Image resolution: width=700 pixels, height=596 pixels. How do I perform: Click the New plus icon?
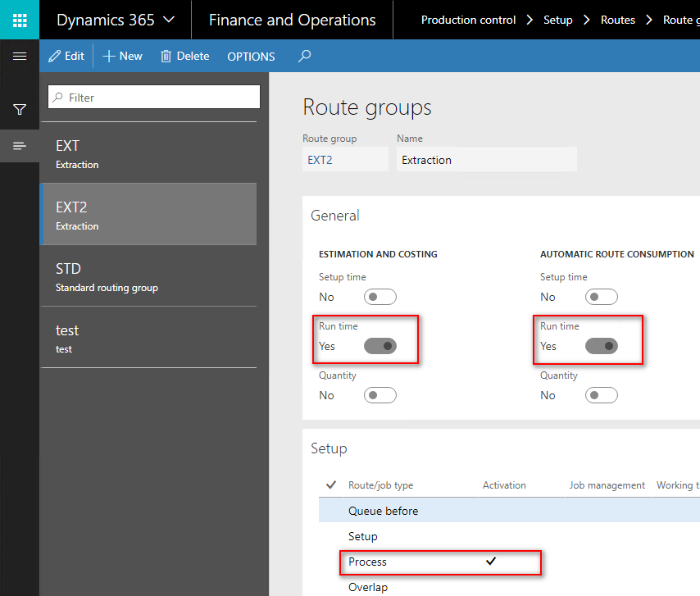point(108,56)
